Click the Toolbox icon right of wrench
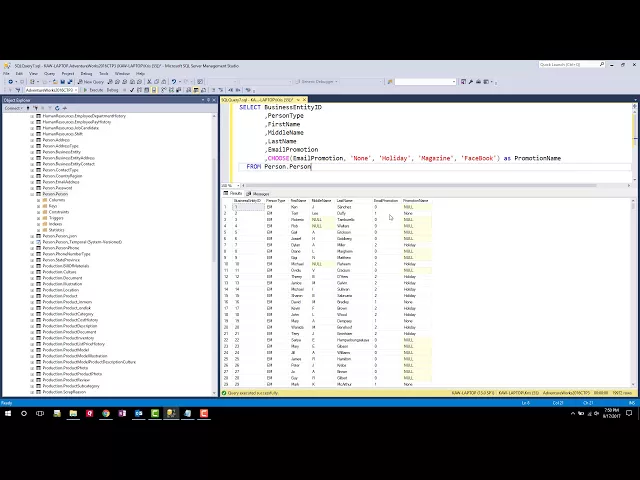 (x=478, y=82)
